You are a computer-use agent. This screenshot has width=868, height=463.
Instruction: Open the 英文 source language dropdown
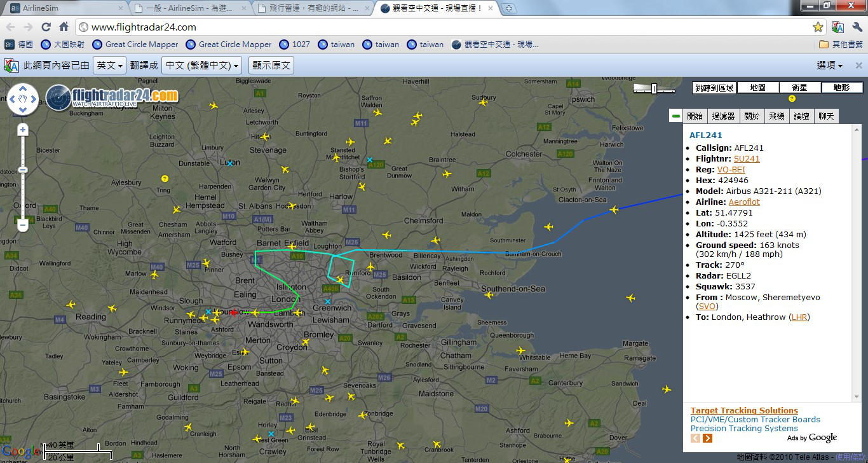click(110, 66)
